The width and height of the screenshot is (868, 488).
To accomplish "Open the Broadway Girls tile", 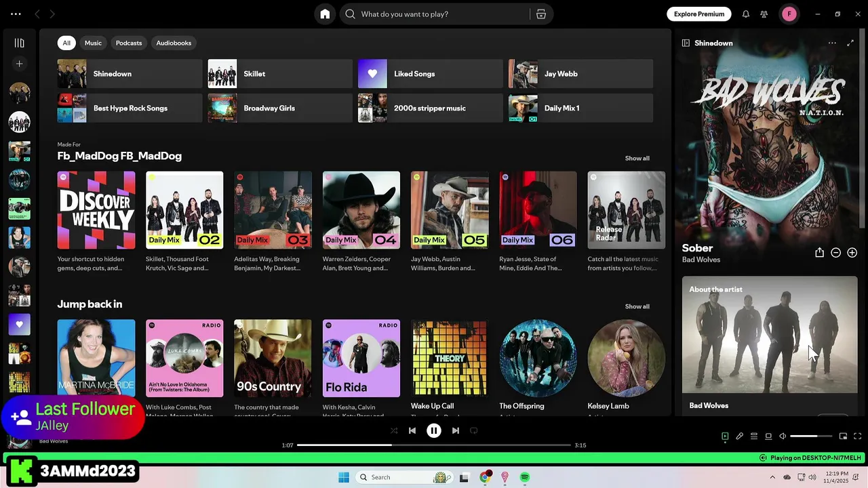I will pos(280,108).
